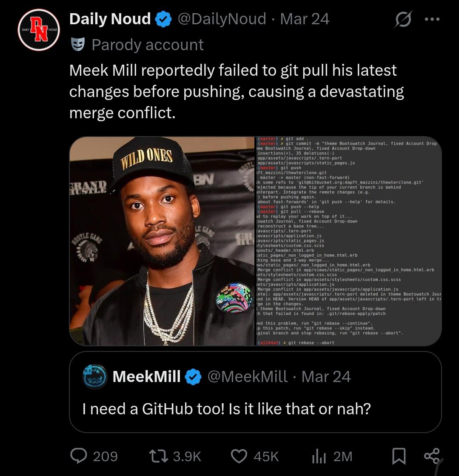Click the repost icon
This screenshot has height=476, width=459.
coord(157,456)
